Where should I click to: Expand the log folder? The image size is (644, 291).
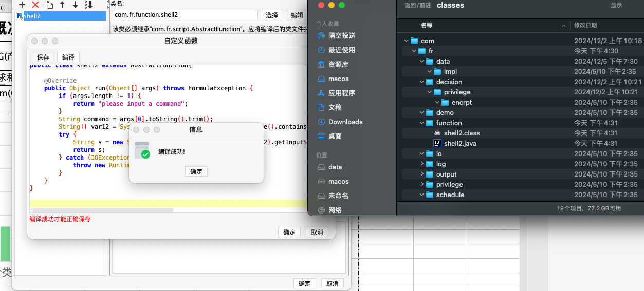point(422,164)
